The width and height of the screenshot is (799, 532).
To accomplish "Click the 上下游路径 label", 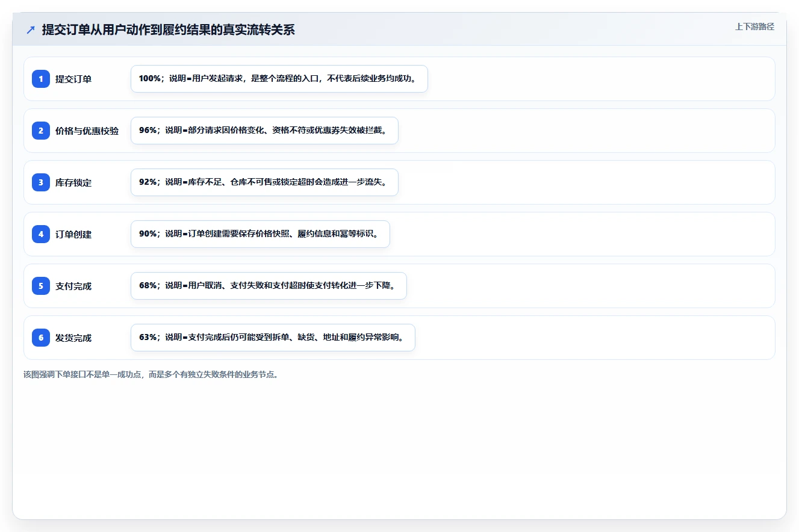I will pyautogui.click(x=754, y=27).
